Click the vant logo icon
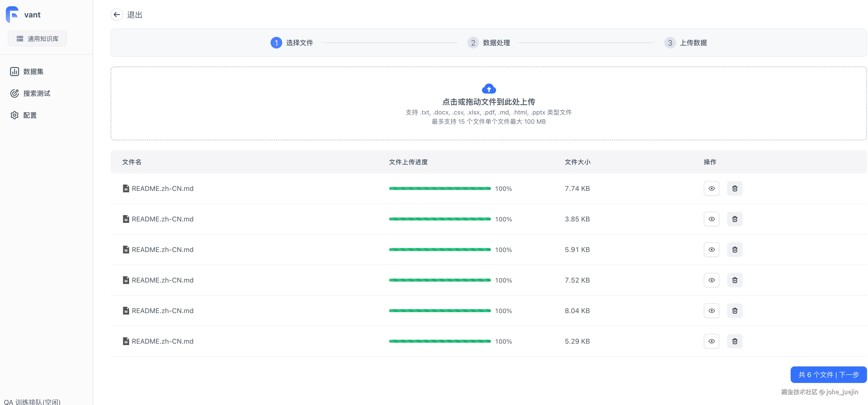Screen dimensions: 868x405 [12, 15]
